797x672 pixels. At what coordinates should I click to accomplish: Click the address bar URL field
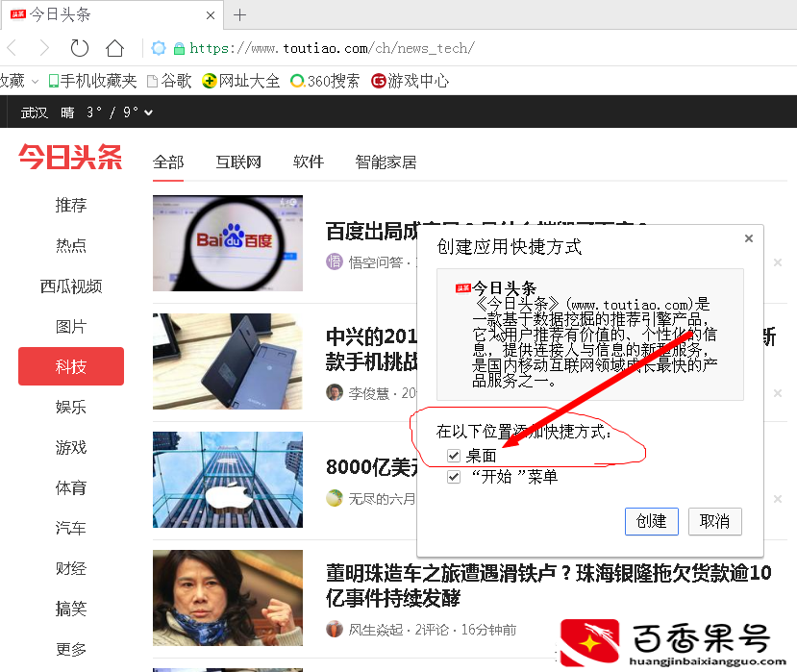tap(332, 48)
